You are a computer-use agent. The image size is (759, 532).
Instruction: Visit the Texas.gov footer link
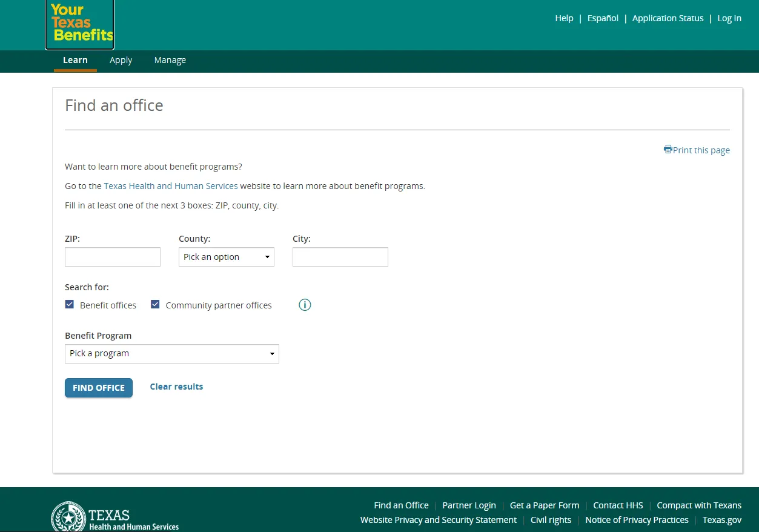coord(722,520)
